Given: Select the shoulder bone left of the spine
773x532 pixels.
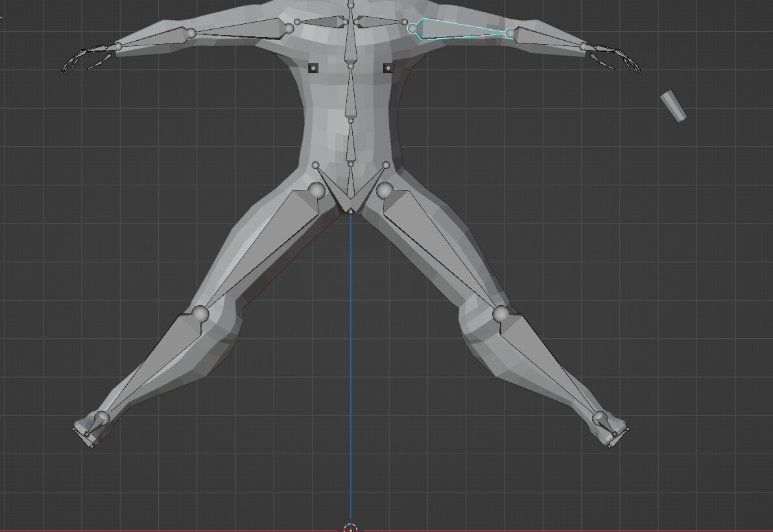Looking at the screenshot, I should [x=320, y=21].
